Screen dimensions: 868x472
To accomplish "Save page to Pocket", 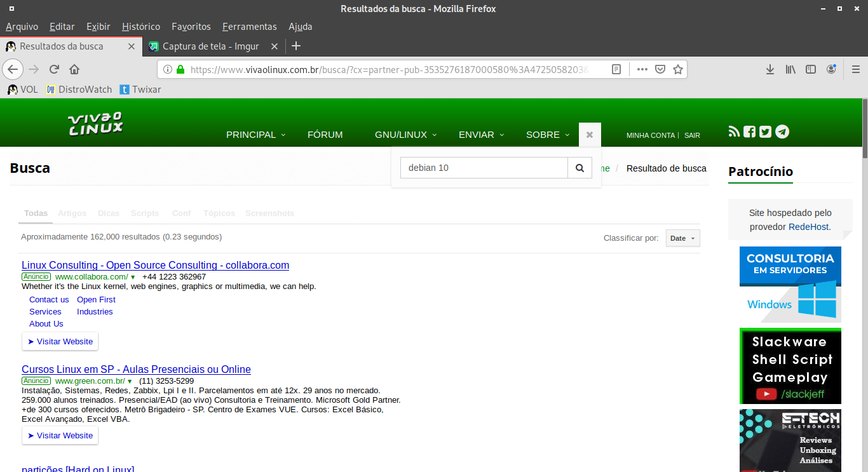I will 660,69.
